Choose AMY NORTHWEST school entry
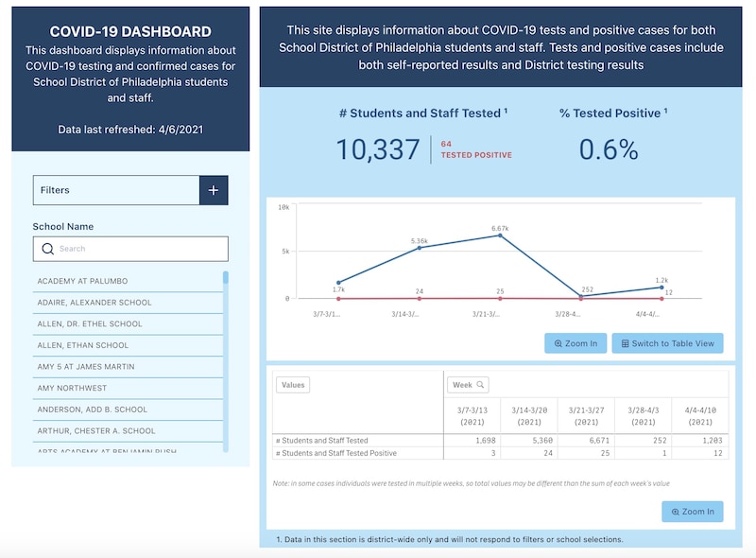 72,388
